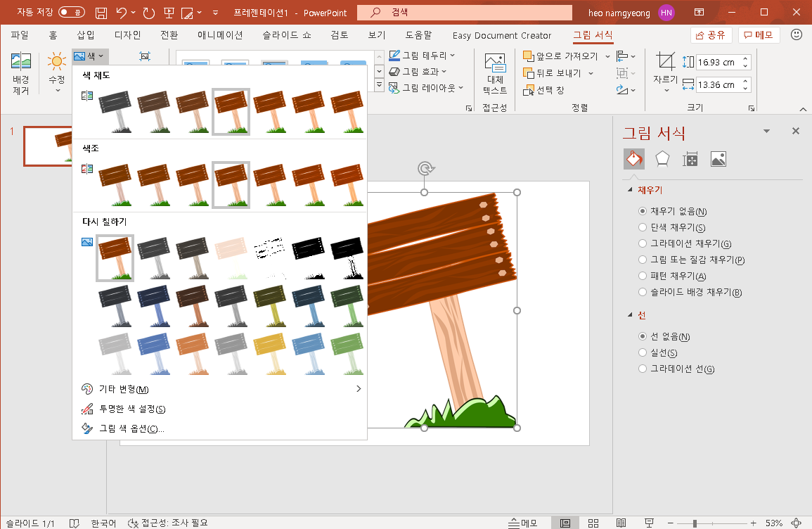Click the Undo arrow icon
The height and width of the screenshot is (529, 812).
(x=122, y=13)
